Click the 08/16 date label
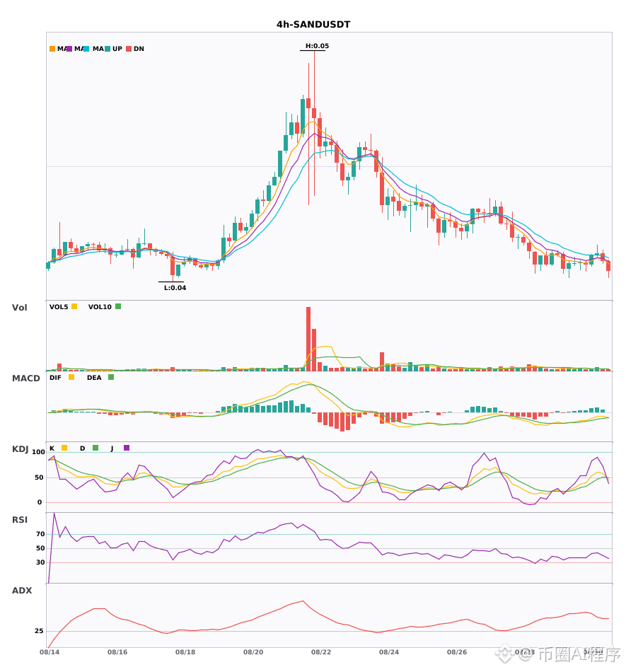 click(117, 652)
